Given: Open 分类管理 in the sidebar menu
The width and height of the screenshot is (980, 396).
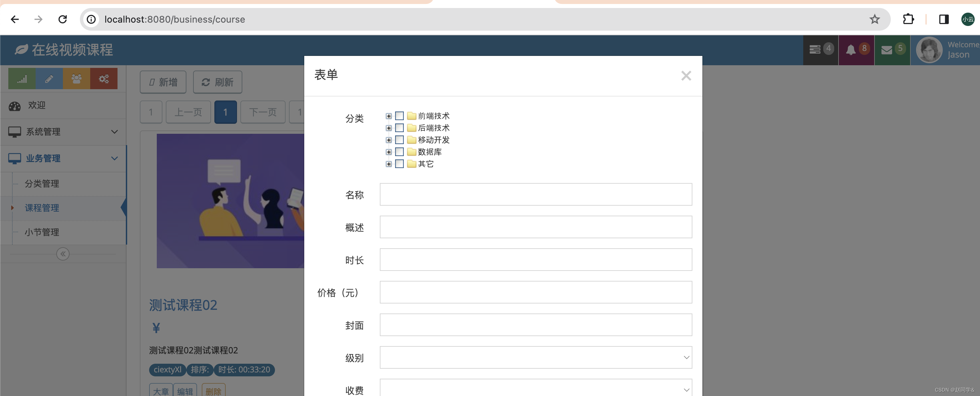Looking at the screenshot, I should (42, 184).
